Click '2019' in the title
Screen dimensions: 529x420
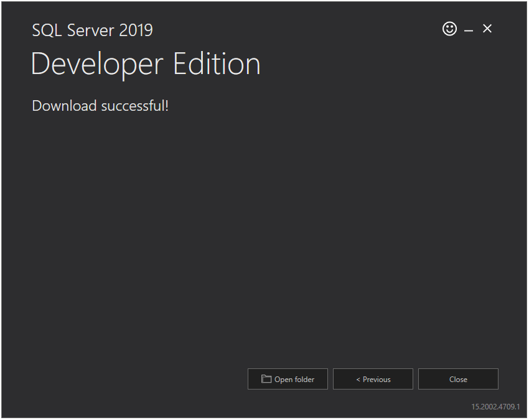136,30
